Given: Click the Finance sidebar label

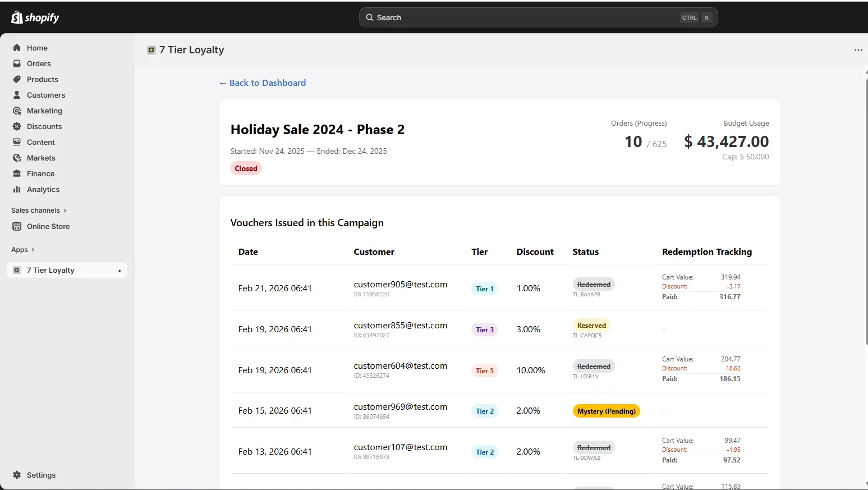Looking at the screenshot, I should click(x=40, y=173).
